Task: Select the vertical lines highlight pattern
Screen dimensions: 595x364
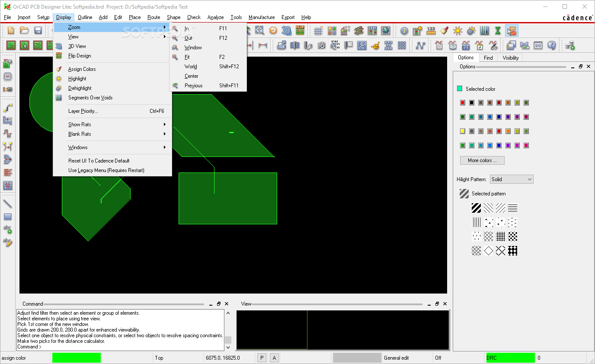Action: click(x=476, y=223)
